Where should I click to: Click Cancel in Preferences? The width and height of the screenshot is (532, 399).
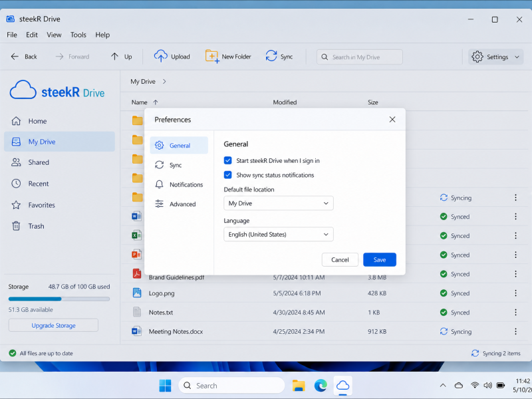tap(340, 259)
